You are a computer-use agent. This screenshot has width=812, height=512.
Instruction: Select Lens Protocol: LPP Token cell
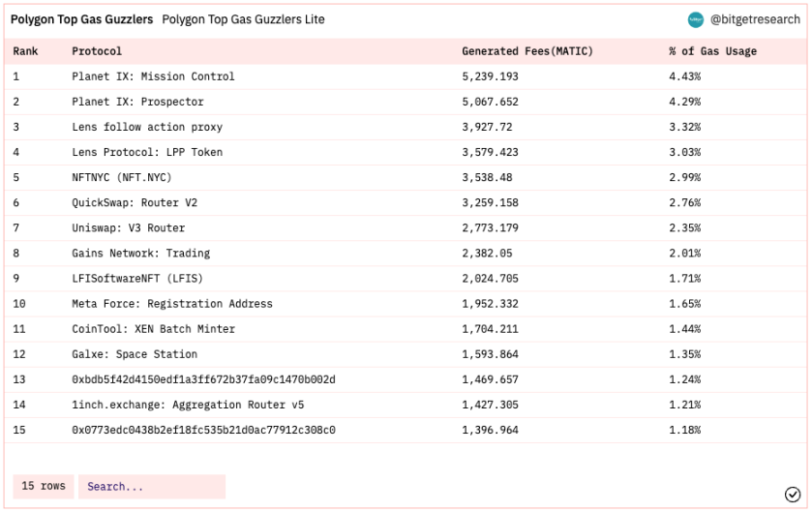pos(147,152)
